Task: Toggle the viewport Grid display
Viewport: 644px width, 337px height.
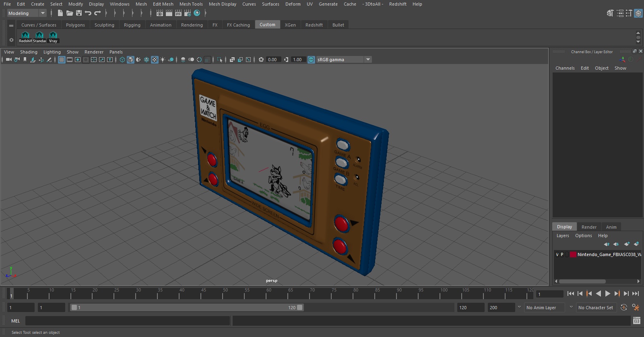Action: coord(62,60)
